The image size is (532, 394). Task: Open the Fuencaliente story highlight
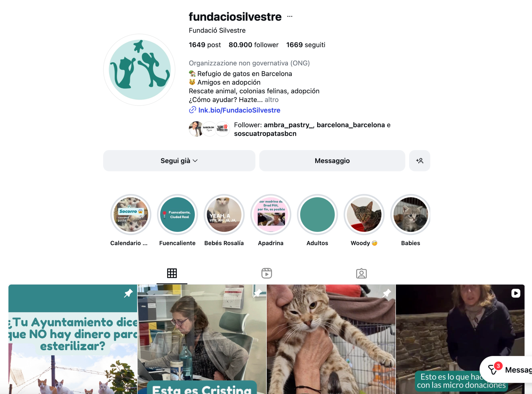point(177,215)
